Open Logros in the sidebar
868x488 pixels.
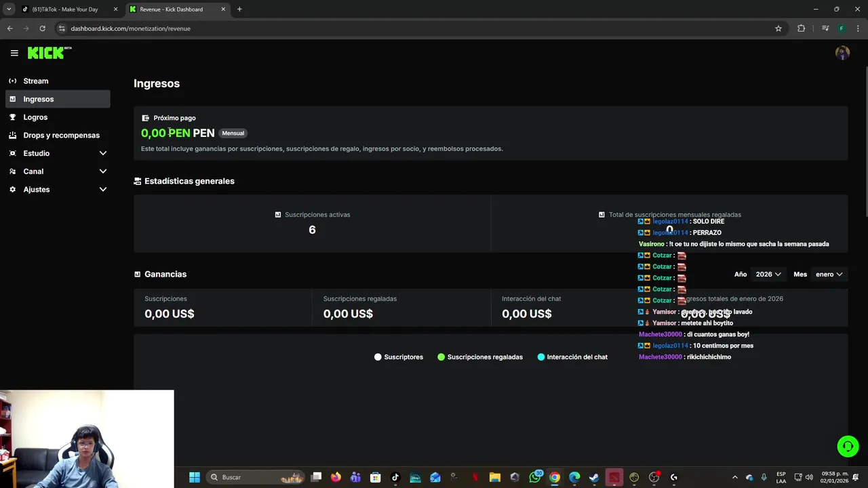coord(58,117)
